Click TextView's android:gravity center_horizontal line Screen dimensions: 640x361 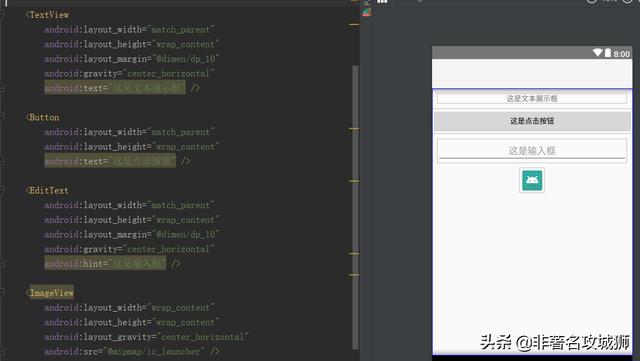coord(129,74)
